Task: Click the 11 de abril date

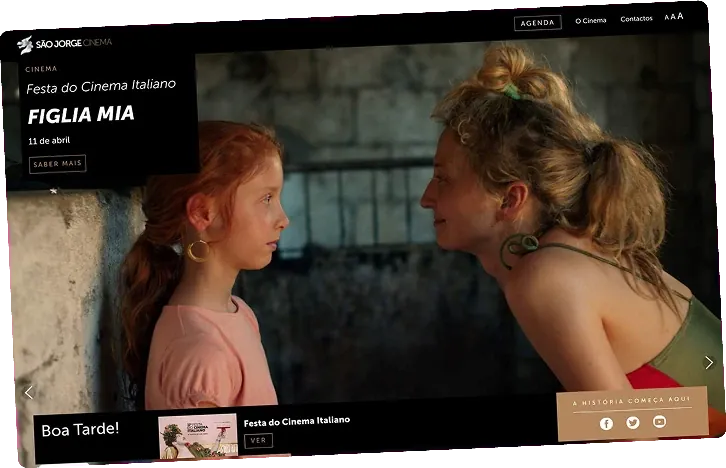Action: [x=49, y=140]
